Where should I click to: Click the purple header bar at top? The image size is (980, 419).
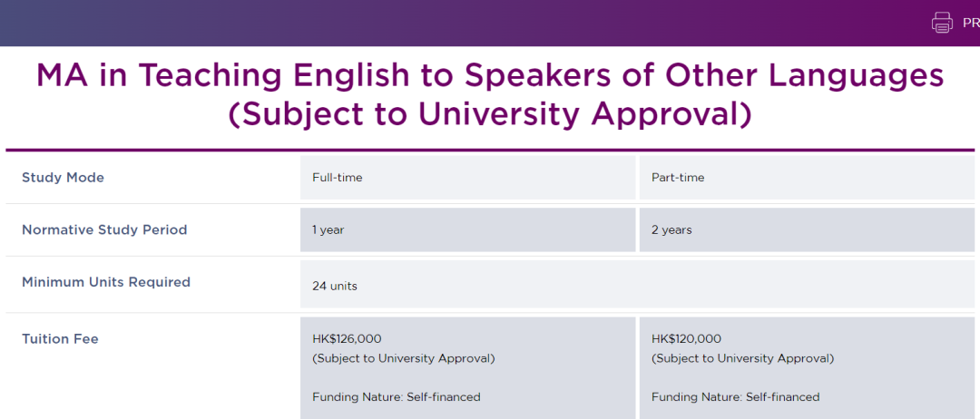coord(454,23)
